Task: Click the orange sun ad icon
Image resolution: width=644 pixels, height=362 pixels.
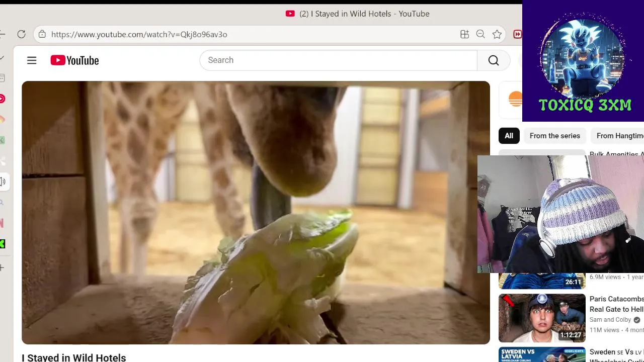Action: pyautogui.click(x=515, y=99)
